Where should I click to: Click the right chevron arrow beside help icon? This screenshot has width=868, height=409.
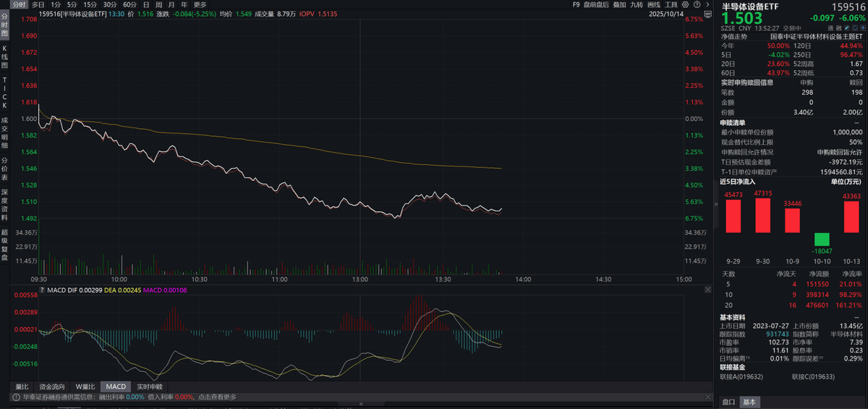point(707,4)
